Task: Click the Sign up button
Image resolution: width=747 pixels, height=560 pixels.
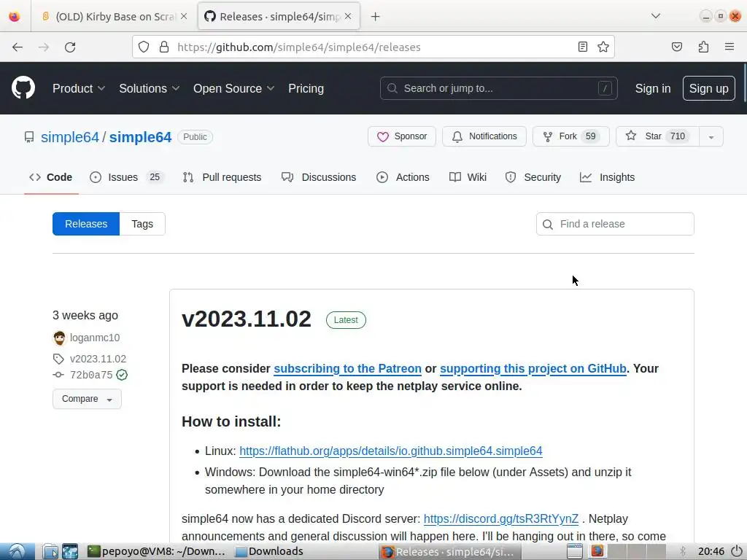Action: 708,88
